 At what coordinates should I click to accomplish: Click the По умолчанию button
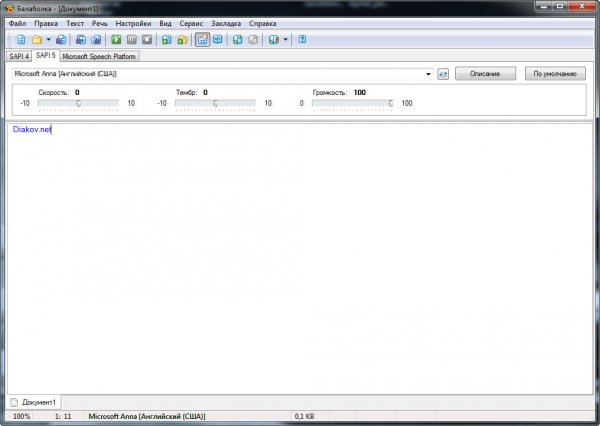555,74
